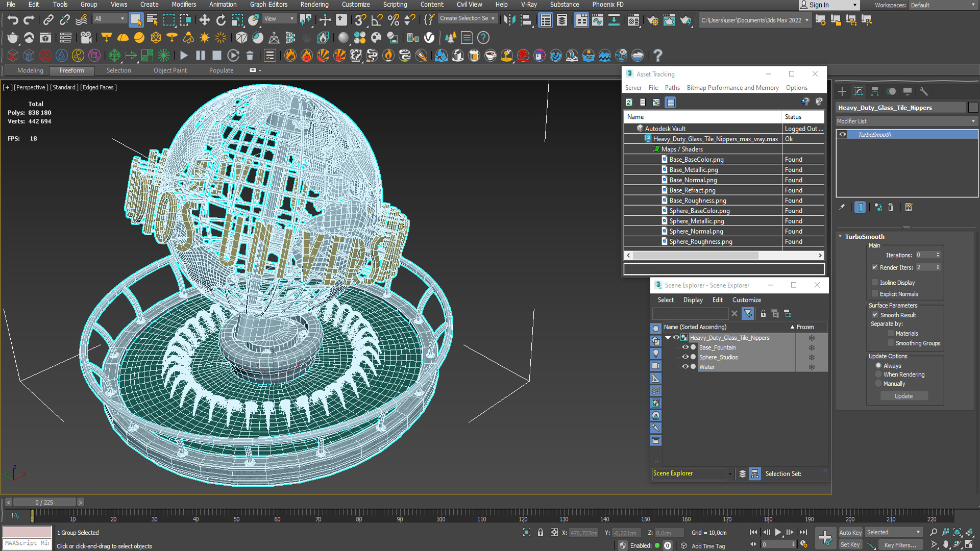The height and width of the screenshot is (551, 980).
Task: Play the animation
Action: pyautogui.click(x=778, y=533)
